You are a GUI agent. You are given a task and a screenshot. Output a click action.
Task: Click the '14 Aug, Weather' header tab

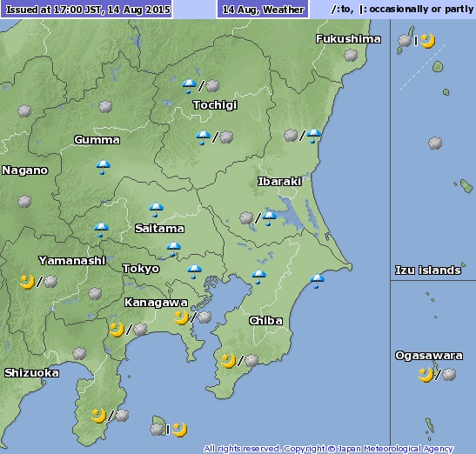coord(263,10)
